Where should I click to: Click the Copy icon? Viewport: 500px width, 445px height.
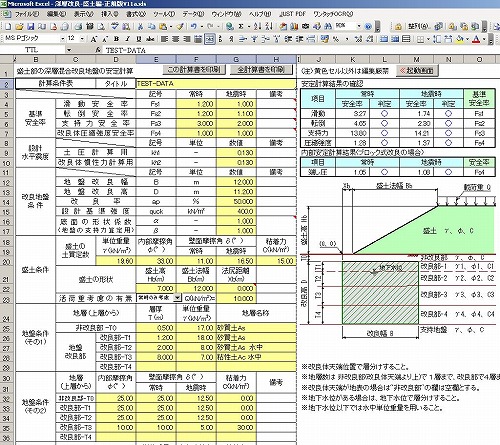[x=152, y=26]
